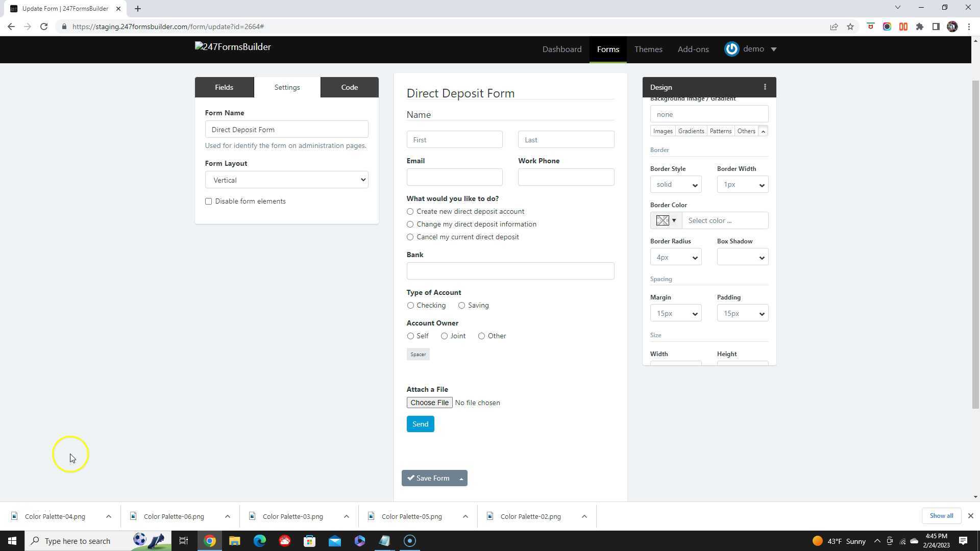
Task: Click the share page icon in address bar
Action: 834,27
